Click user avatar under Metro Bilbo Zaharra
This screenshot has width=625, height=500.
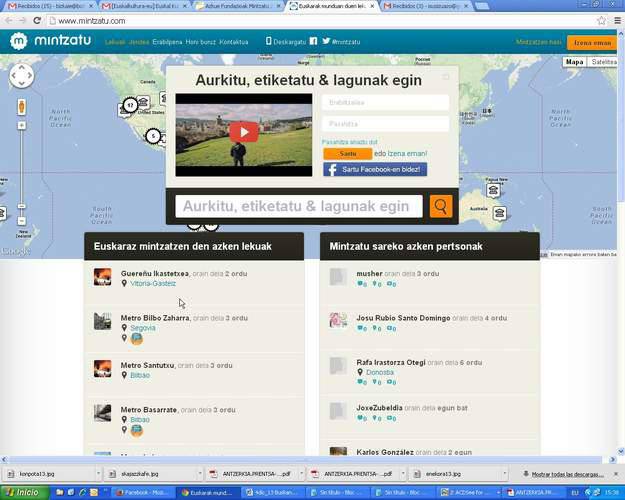point(137,339)
